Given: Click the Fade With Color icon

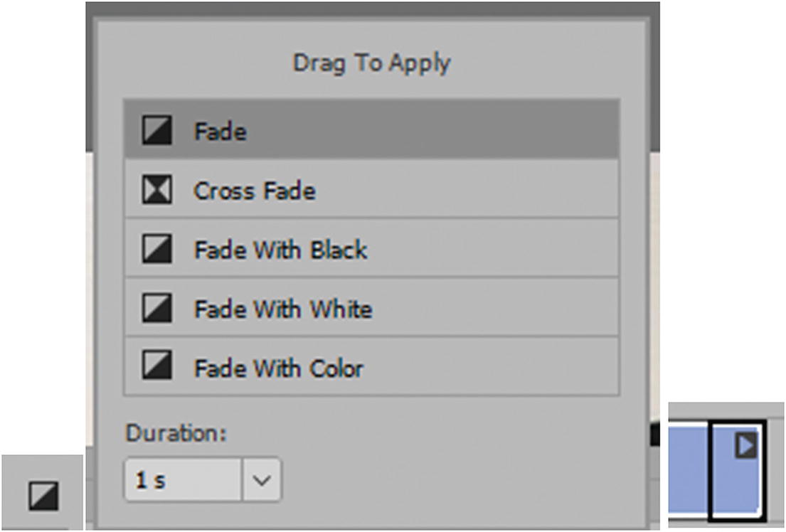Looking at the screenshot, I should [x=156, y=368].
